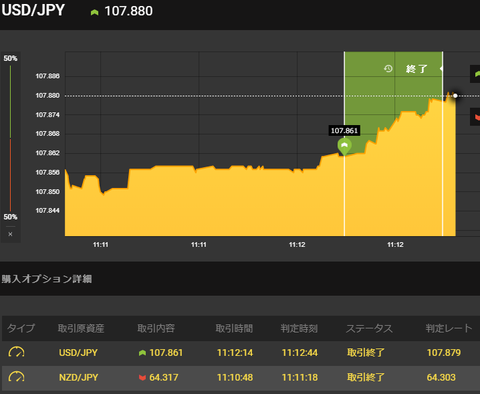Click the USD/JPY pair title
This screenshot has width=480, height=394.
coord(33,10)
